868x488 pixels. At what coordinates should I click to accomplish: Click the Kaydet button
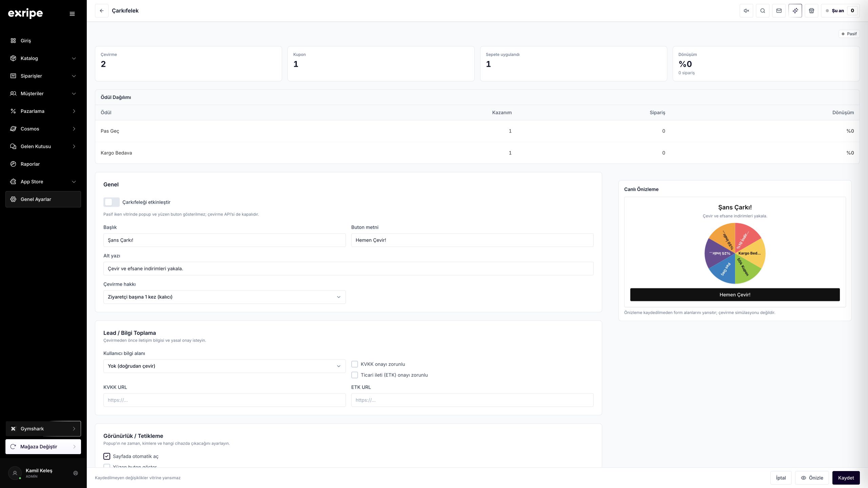coord(846,478)
